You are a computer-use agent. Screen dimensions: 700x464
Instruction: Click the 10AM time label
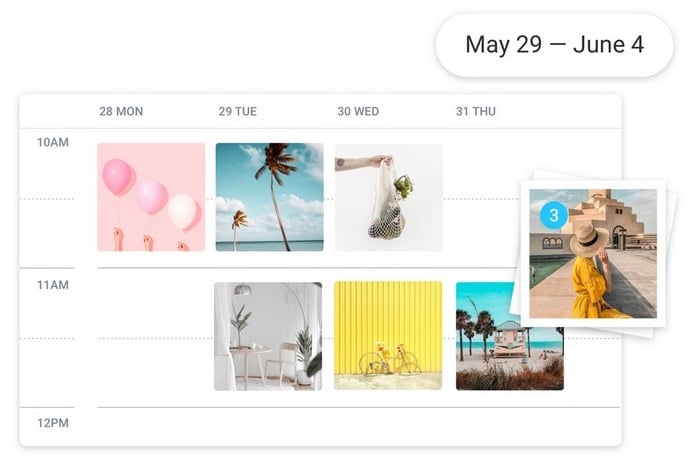(53, 142)
